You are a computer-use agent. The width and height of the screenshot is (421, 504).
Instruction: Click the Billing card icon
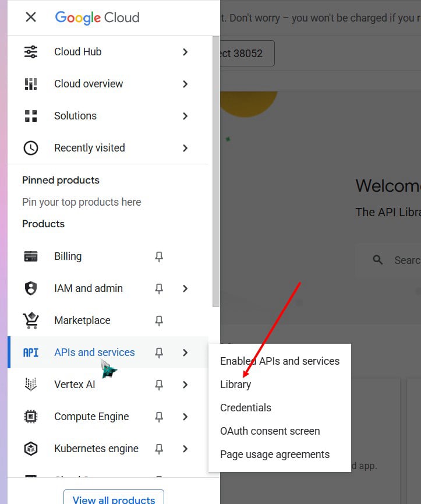[x=31, y=256]
